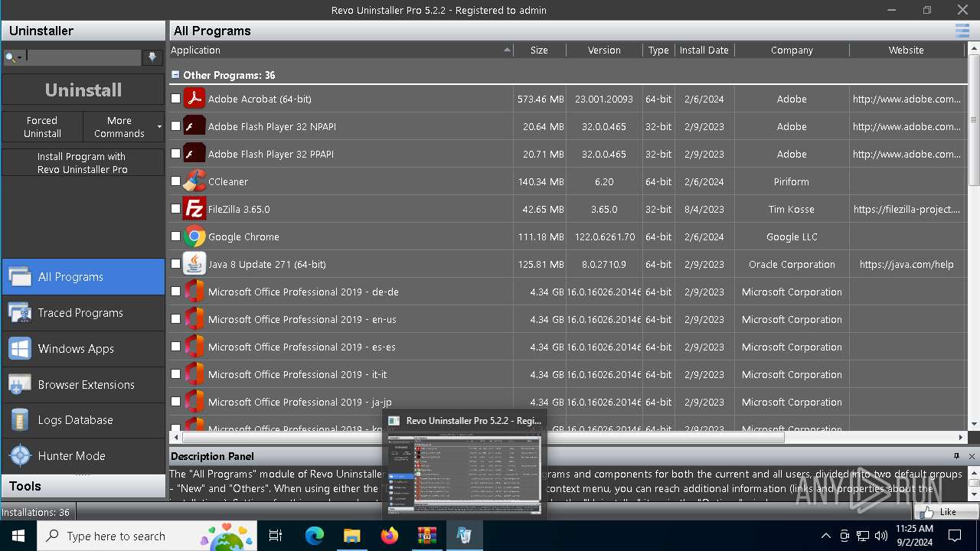The height and width of the screenshot is (551, 980).
Task: Click the Description Panel vertical scrollbar
Action: (974, 484)
